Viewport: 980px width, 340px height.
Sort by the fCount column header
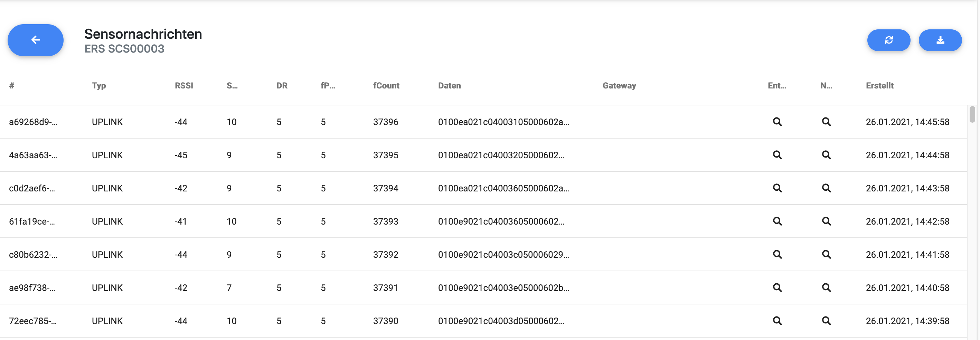click(386, 86)
